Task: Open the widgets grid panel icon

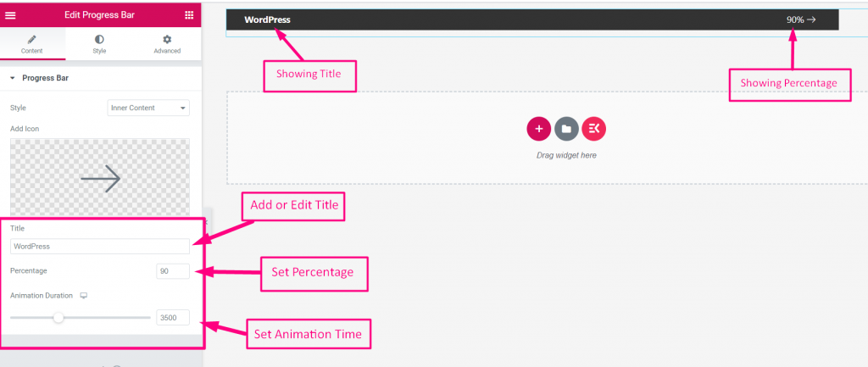Action: pyautogui.click(x=189, y=15)
